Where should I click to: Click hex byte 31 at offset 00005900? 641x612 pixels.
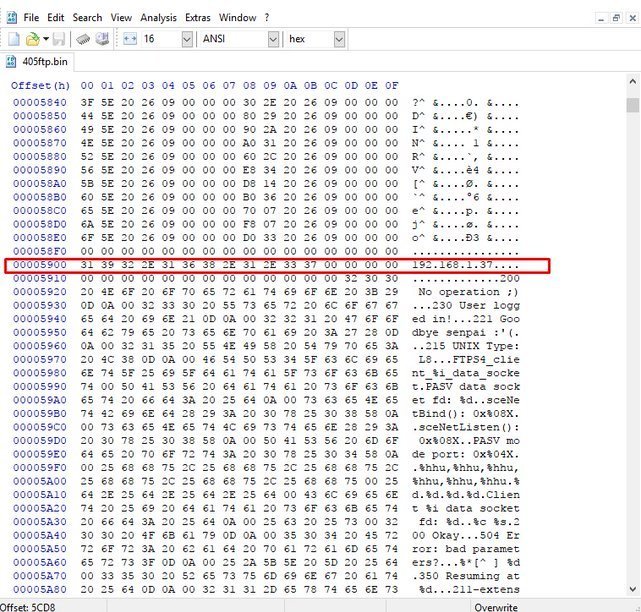pos(87,265)
